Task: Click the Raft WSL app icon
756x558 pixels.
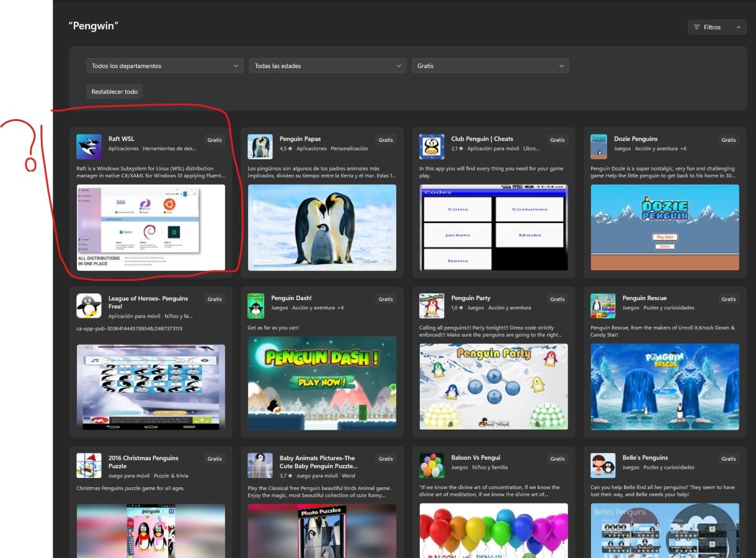Action: click(89, 147)
